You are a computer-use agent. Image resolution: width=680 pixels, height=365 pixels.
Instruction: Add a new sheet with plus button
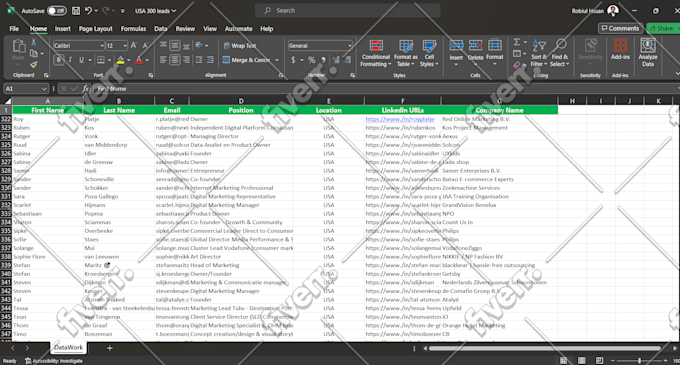(110, 348)
